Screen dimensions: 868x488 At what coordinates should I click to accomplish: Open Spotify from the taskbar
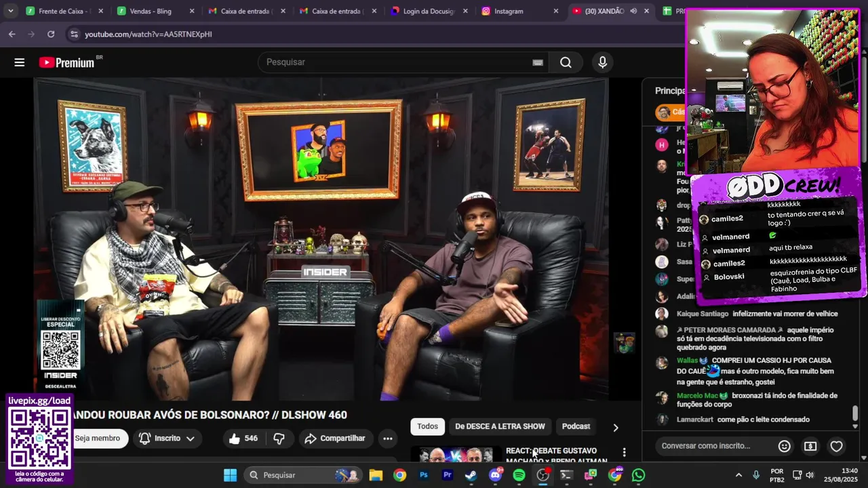pyautogui.click(x=519, y=475)
